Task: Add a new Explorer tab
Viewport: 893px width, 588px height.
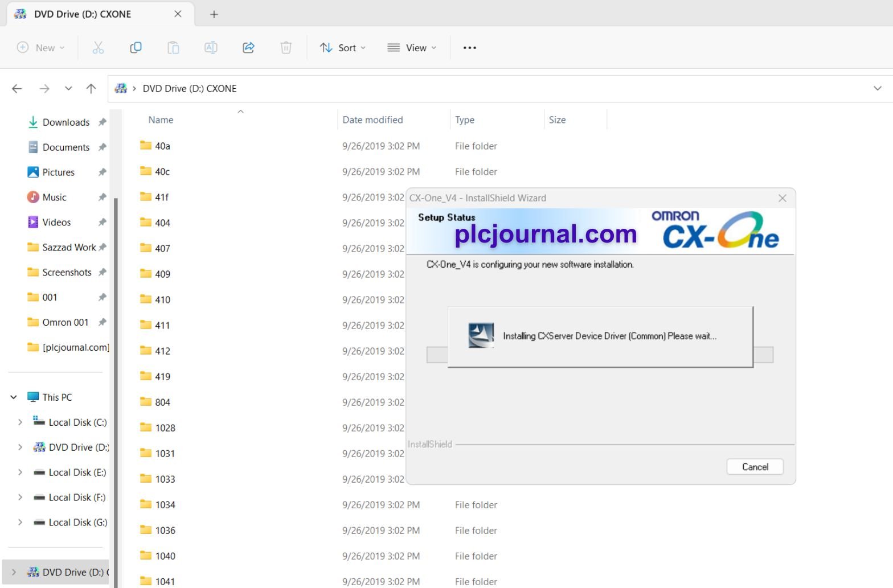Action: (214, 14)
